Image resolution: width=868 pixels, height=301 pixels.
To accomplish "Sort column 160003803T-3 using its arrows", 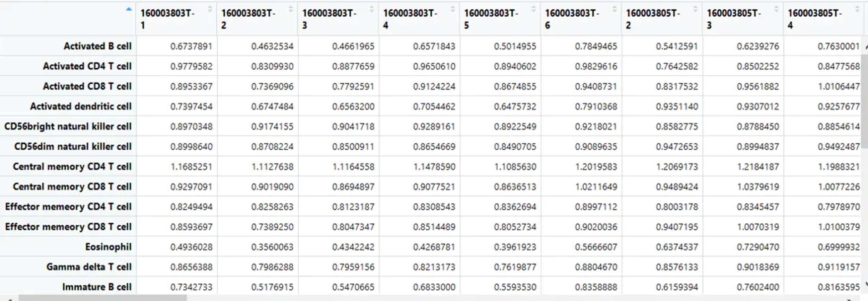I will [372, 9].
